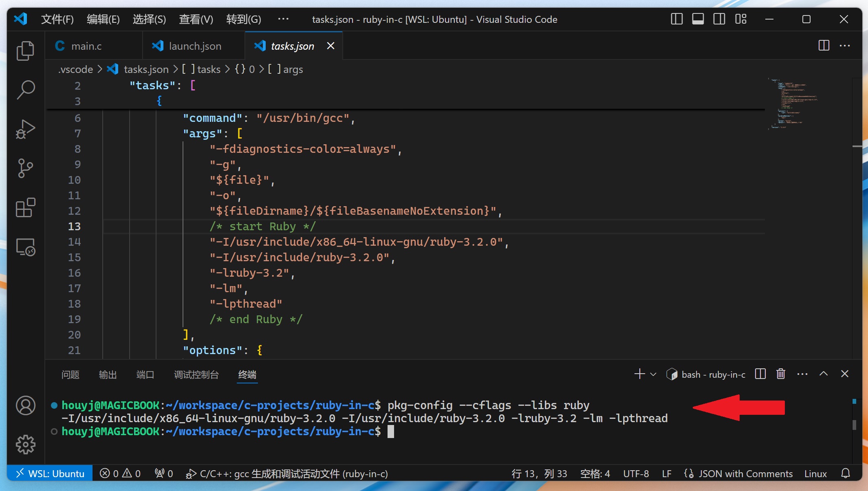The height and width of the screenshot is (491, 868).
Task: Open the 编辑(E) menu
Action: click(103, 19)
